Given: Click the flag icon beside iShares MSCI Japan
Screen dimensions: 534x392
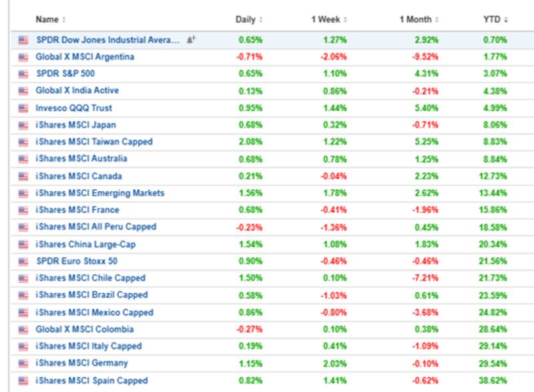Looking at the screenshot, I should tap(23, 125).
